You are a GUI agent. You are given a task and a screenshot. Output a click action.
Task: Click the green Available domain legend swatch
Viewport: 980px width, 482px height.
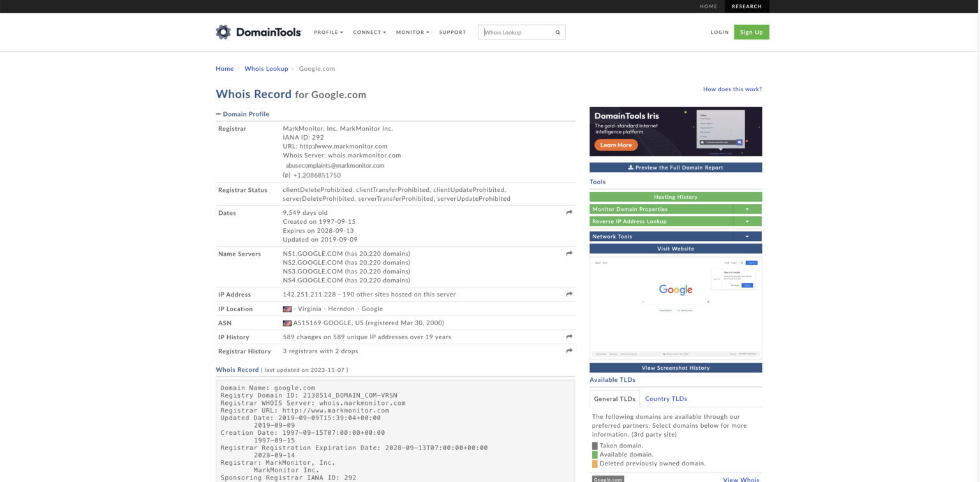[x=595, y=455]
